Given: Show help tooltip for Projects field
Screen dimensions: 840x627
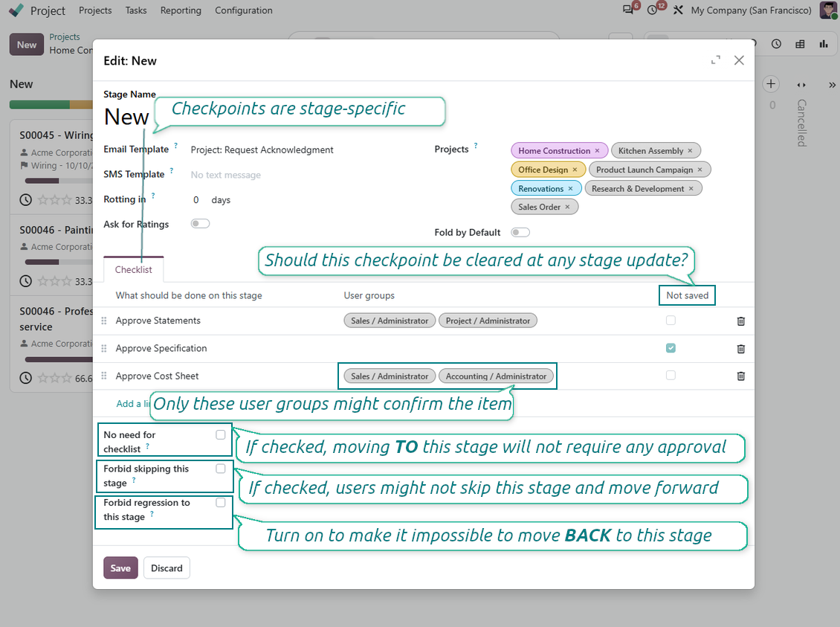Looking at the screenshot, I should coord(476,146).
